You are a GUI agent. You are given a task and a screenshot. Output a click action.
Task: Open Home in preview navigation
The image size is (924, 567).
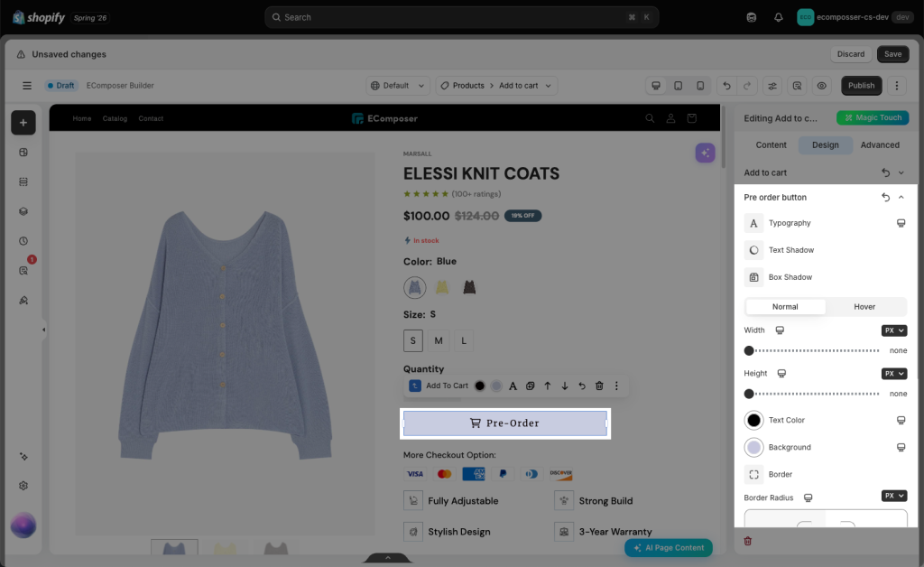click(82, 118)
